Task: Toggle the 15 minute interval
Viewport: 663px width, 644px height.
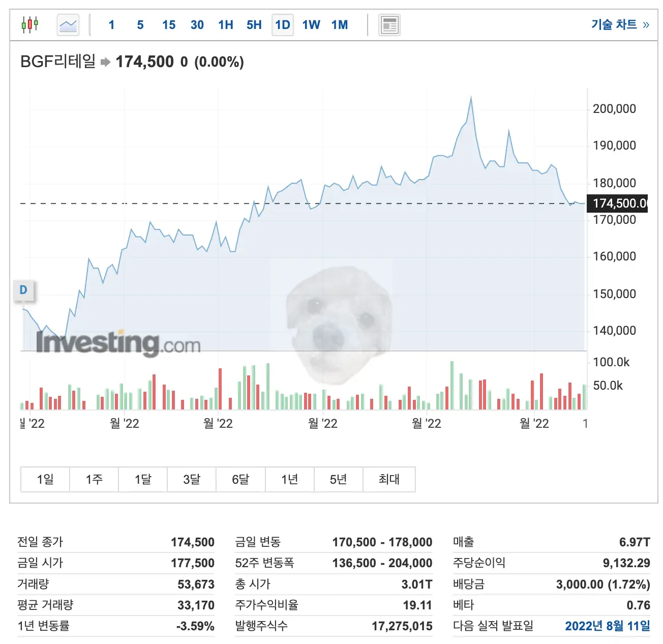Action: (x=168, y=24)
